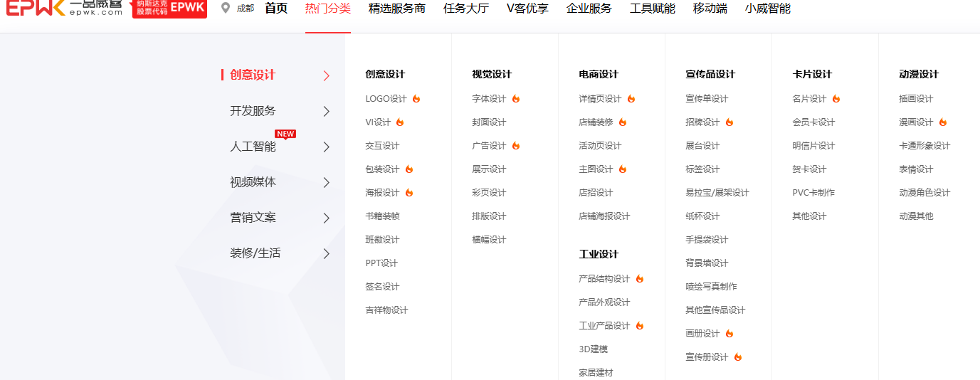The height and width of the screenshot is (380, 980).
Task: Click the NEW badge above 人工智能
Action: click(285, 134)
